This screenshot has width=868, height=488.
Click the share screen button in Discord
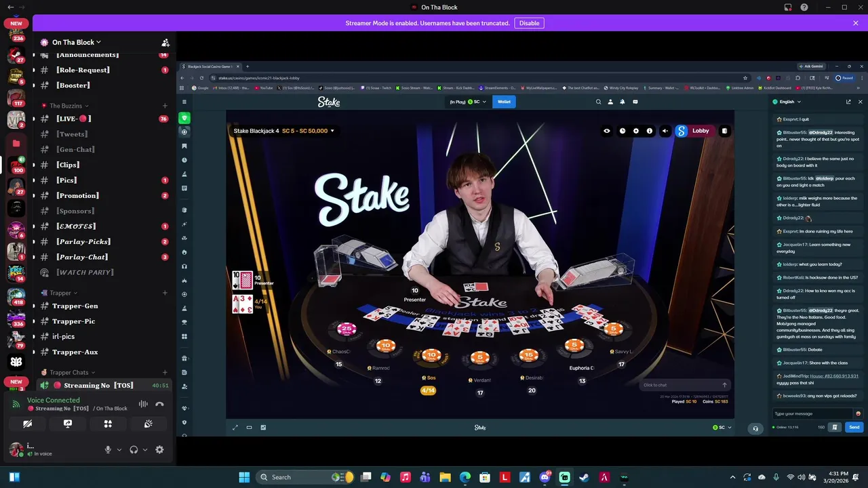68,424
